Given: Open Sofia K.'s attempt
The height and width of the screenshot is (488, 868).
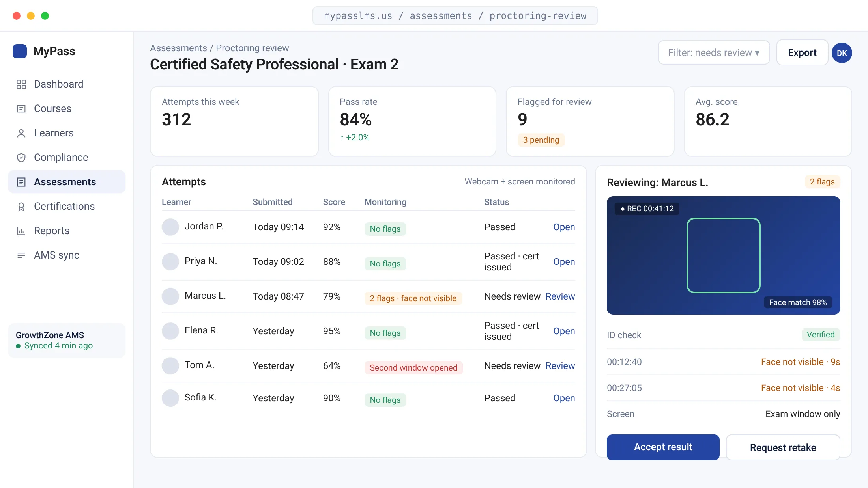Looking at the screenshot, I should click(x=564, y=398).
